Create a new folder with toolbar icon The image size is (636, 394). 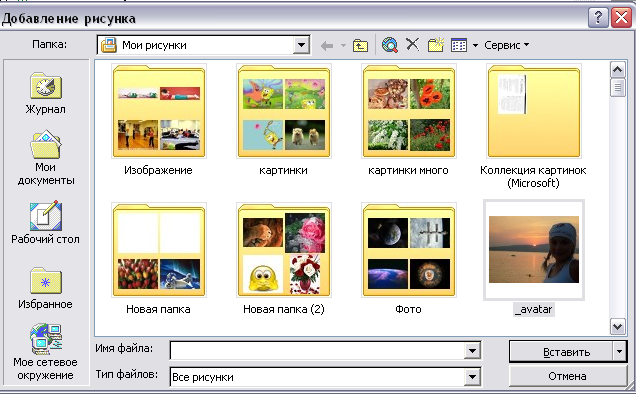pyautogui.click(x=436, y=45)
